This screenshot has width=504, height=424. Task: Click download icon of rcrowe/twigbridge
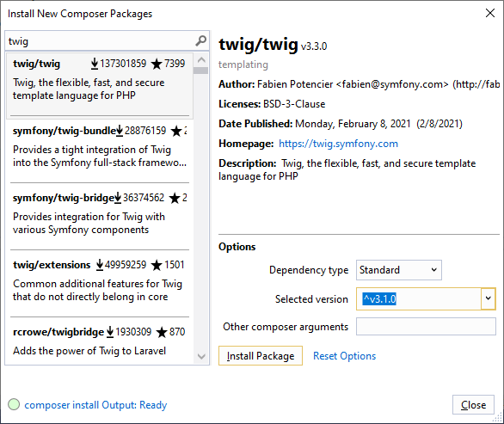pyautogui.click(x=110, y=332)
